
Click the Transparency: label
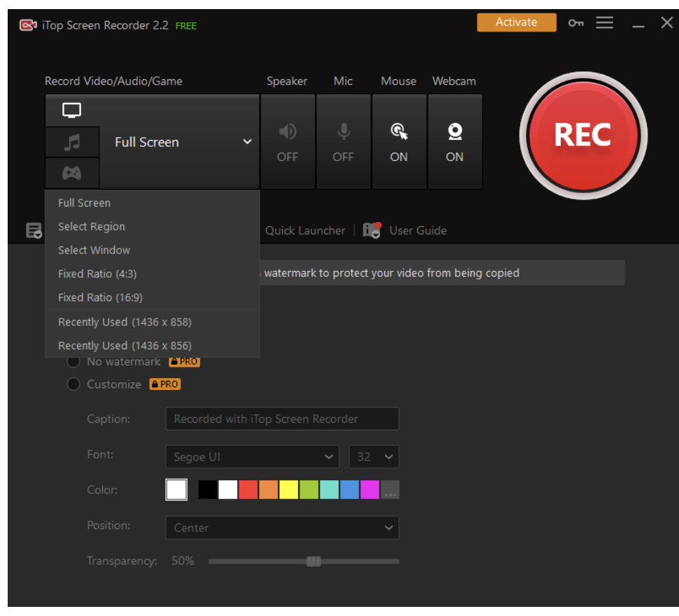122,561
